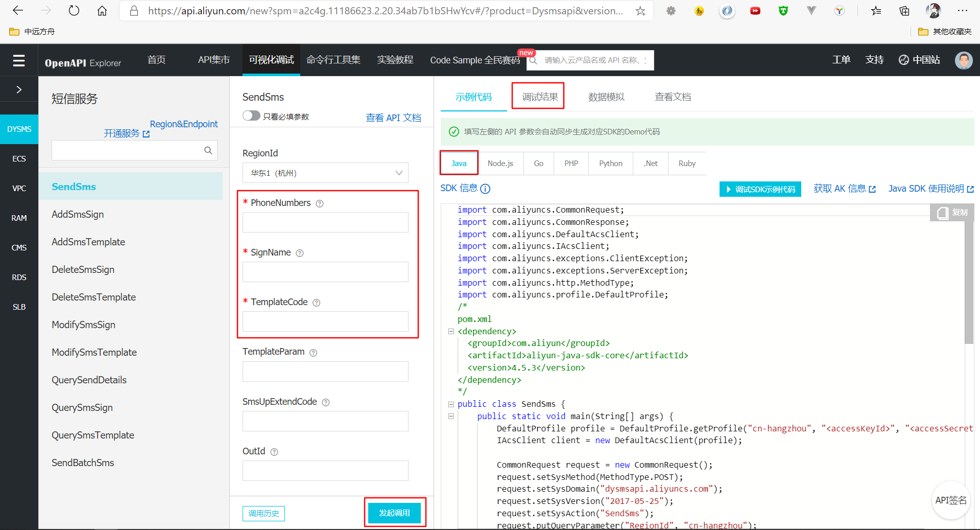Click the search icon in 短信服务 panel

(208, 150)
